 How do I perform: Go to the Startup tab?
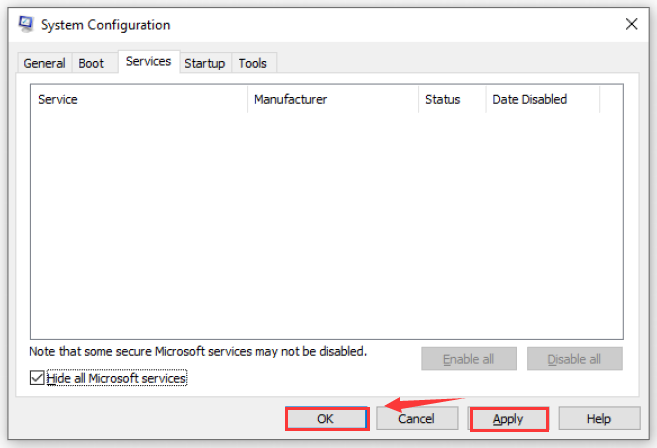point(205,63)
